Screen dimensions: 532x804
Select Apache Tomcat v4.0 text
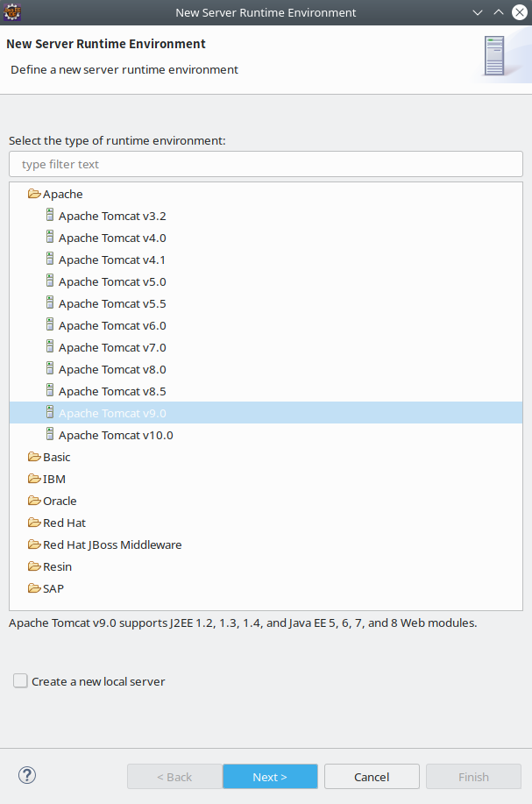tap(112, 238)
